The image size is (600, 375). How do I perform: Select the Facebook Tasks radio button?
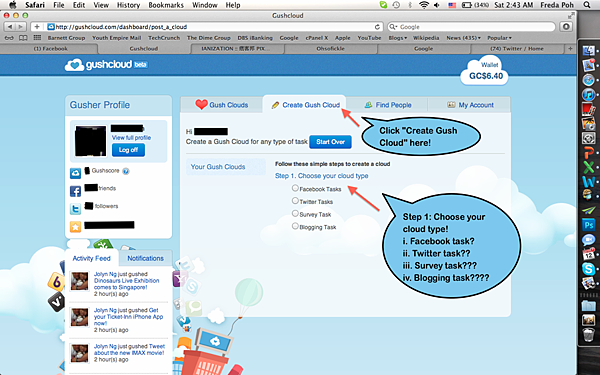(x=295, y=188)
